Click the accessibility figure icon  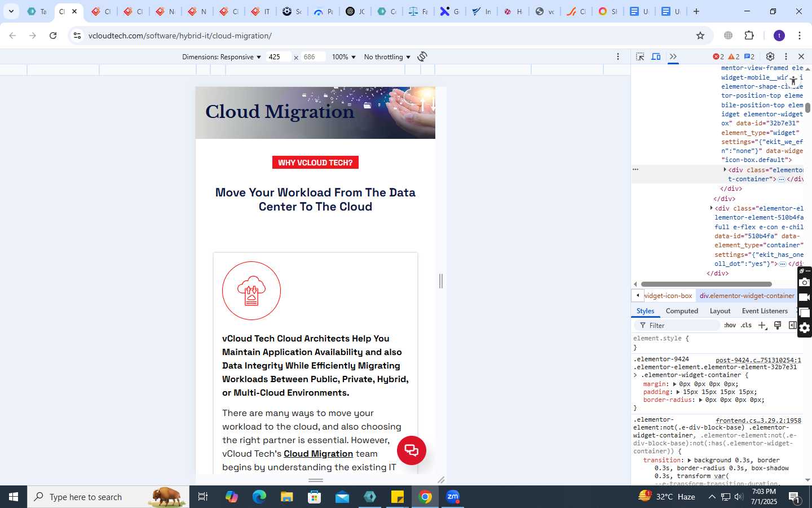click(x=793, y=81)
